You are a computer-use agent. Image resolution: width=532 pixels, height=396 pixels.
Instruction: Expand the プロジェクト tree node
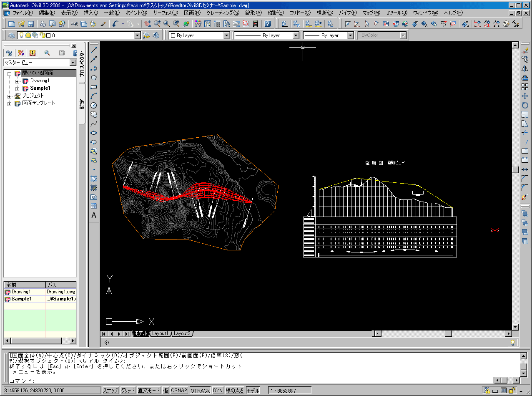(x=10, y=96)
